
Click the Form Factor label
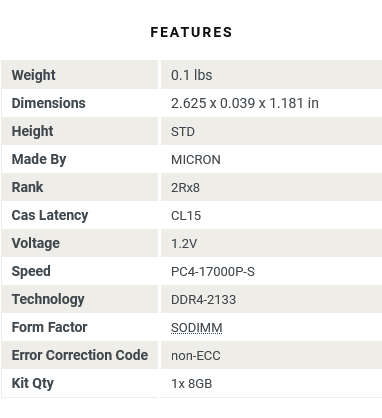(x=49, y=327)
